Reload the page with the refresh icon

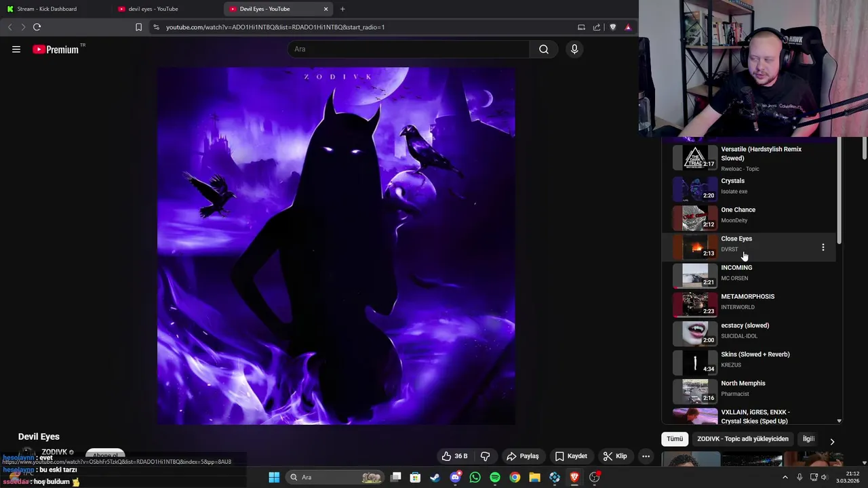37,27
